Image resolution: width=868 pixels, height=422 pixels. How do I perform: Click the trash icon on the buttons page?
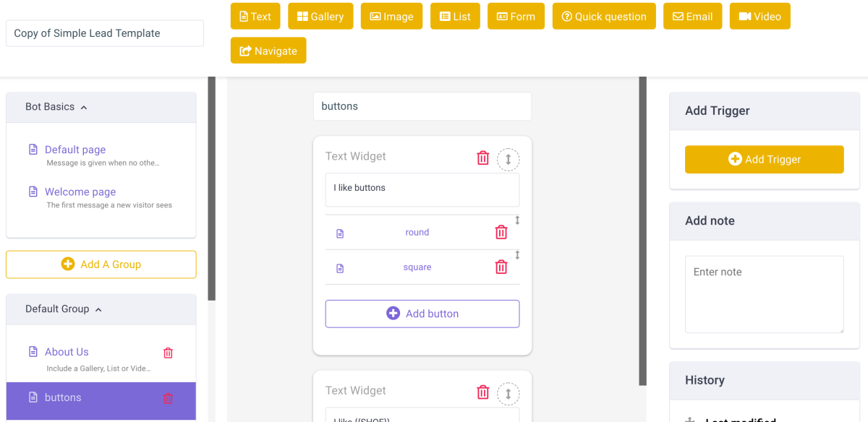click(x=169, y=398)
